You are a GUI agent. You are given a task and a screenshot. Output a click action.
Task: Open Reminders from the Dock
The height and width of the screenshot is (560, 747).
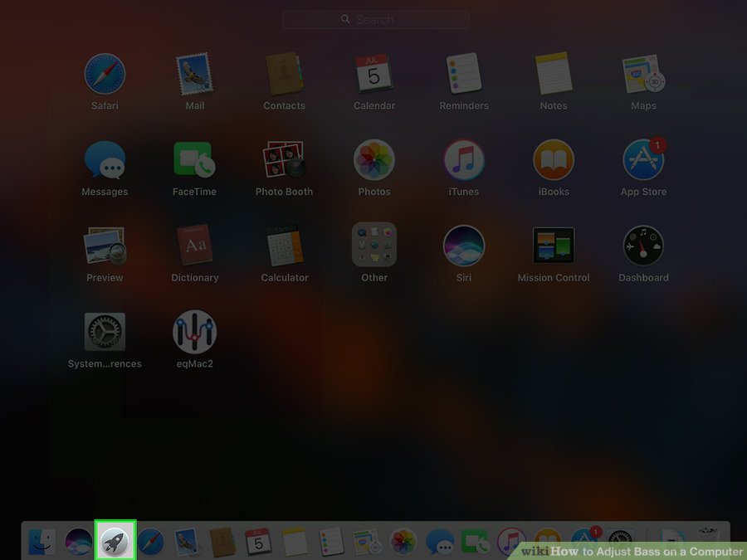tap(331, 542)
